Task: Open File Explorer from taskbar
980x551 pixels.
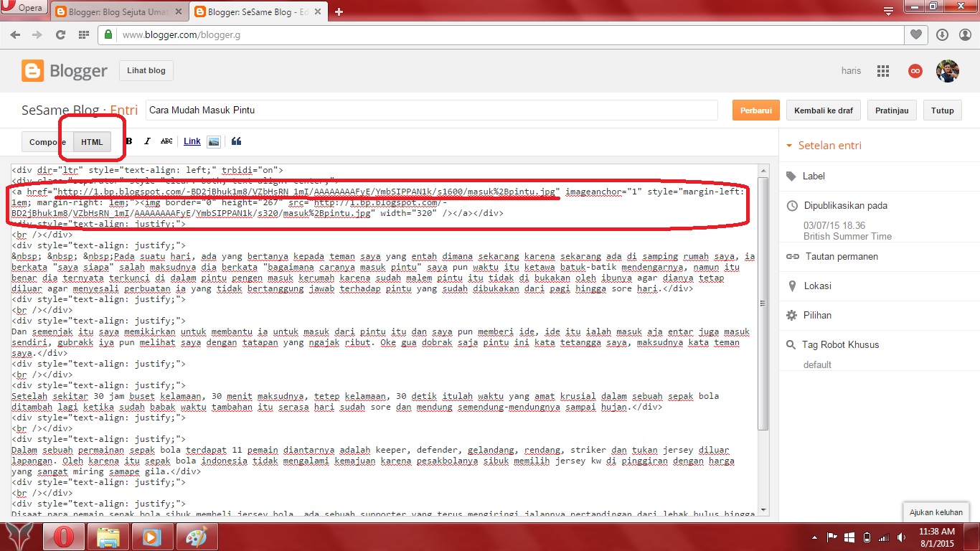Action: pos(108,537)
